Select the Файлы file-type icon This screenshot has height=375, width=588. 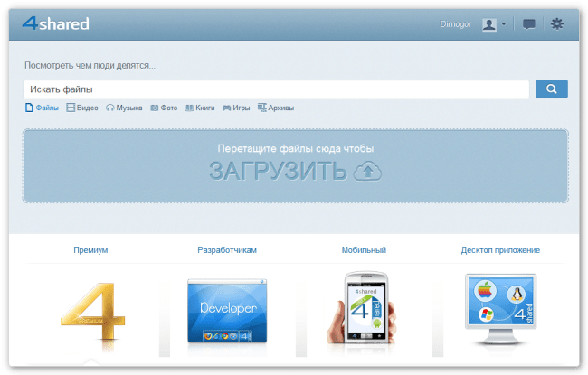point(29,108)
